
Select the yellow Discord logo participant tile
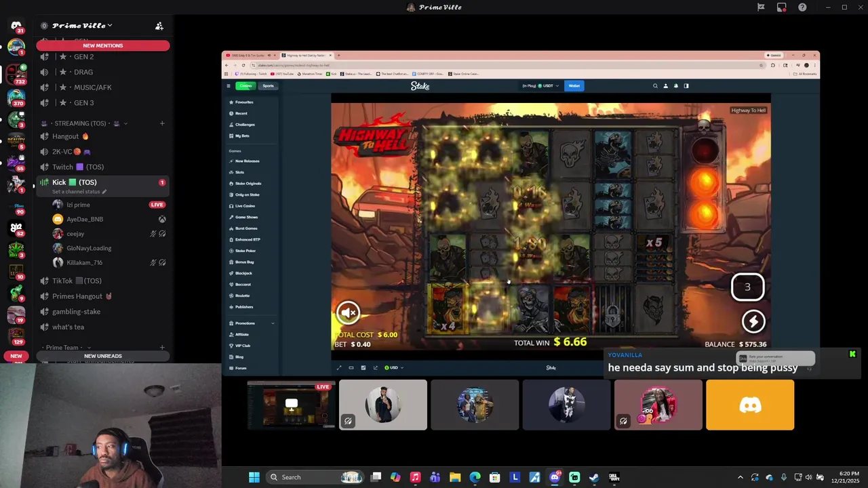click(x=750, y=405)
